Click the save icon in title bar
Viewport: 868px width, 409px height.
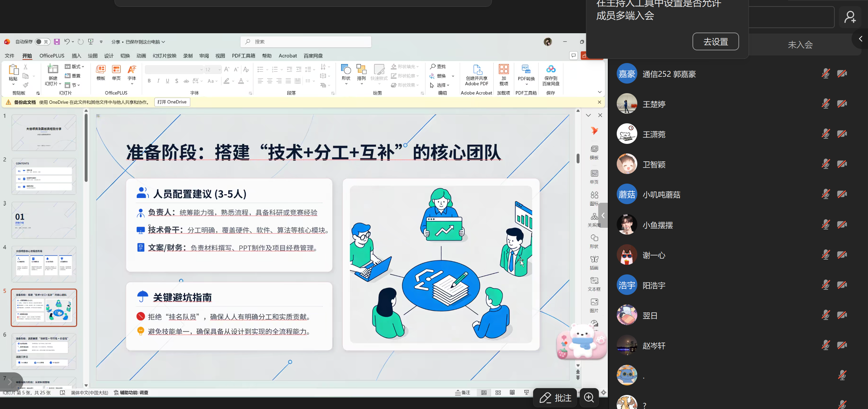pyautogui.click(x=57, y=42)
